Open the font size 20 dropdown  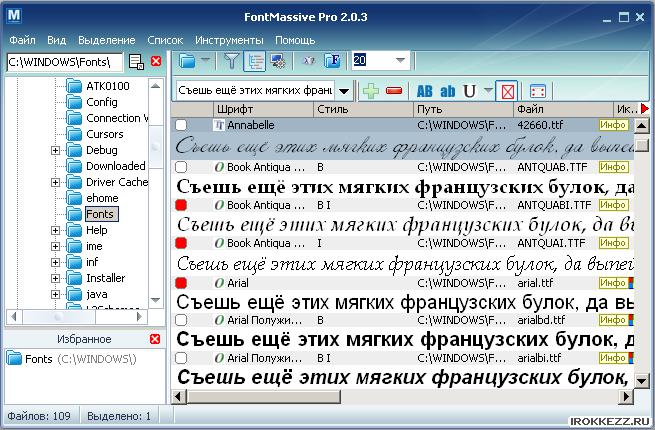click(x=400, y=60)
